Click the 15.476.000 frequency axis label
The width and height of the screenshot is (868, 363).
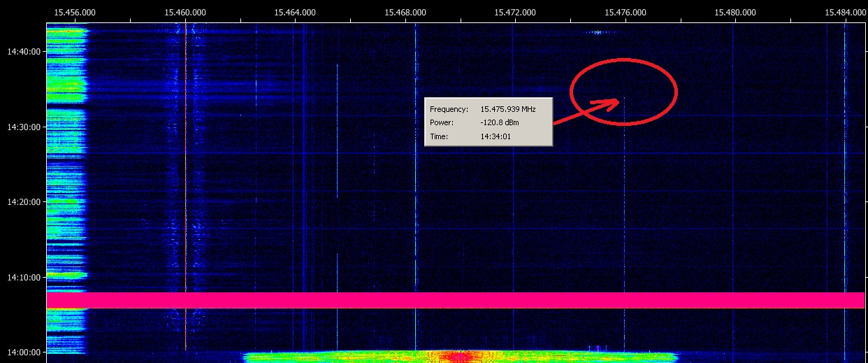coord(625,12)
